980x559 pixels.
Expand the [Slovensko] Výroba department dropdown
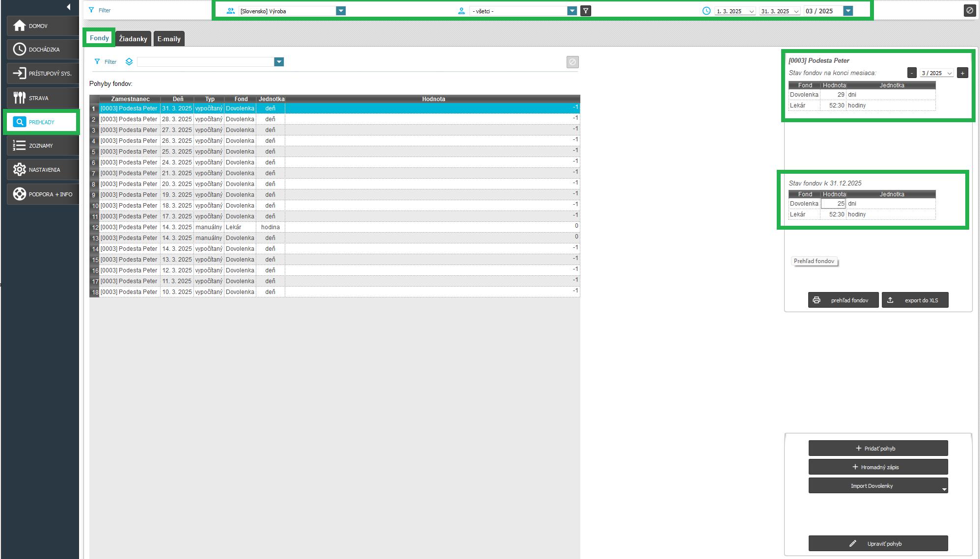click(341, 11)
